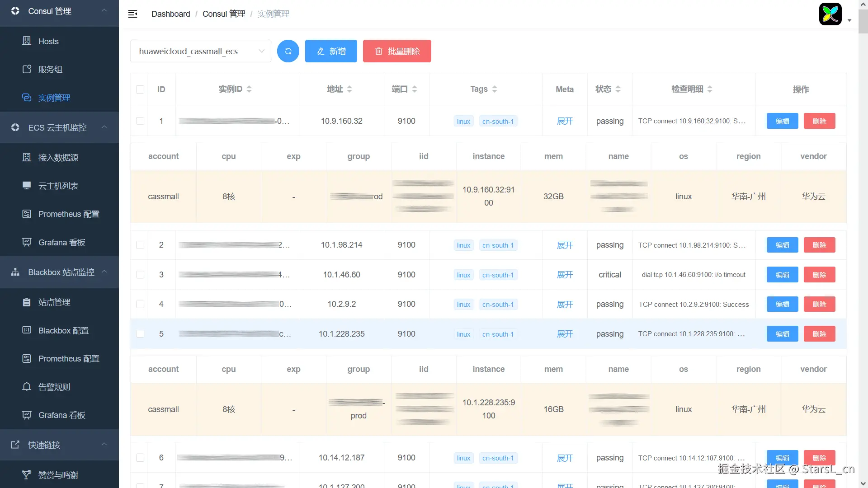This screenshot has height=488, width=868.
Task: Toggle the sidebar hamburger menu icon
Action: (132, 14)
